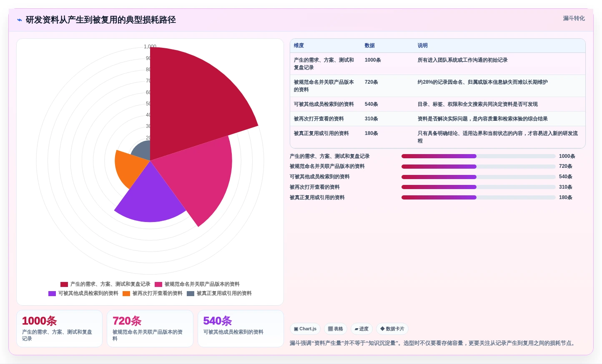Viewport: 602px width, 364px height.
Task: Click progress bar for 被真正复用或引用的资料
Action: click(x=479, y=197)
